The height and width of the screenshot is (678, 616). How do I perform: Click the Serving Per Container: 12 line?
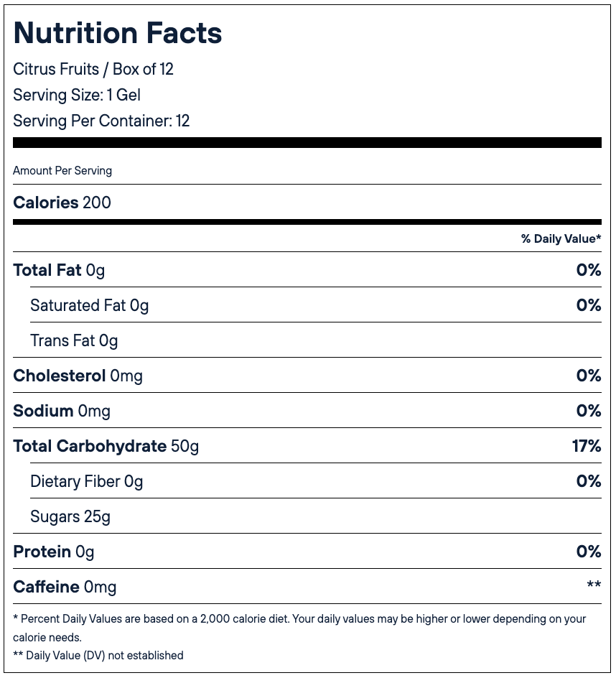101,121
